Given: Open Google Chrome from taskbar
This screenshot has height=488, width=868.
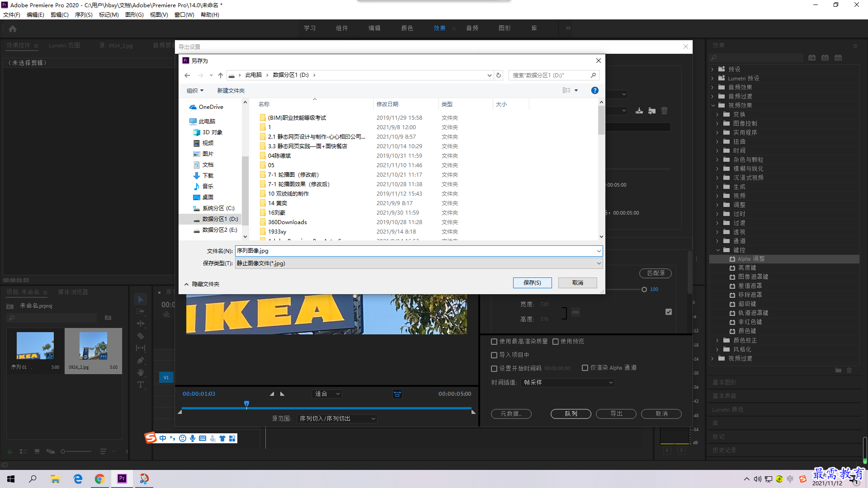Looking at the screenshot, I should (x=99, y=479).
